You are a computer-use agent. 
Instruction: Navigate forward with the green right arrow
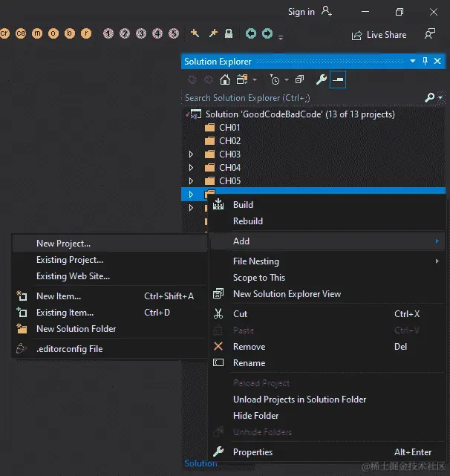pyautogui.click(x=267, y=33)
